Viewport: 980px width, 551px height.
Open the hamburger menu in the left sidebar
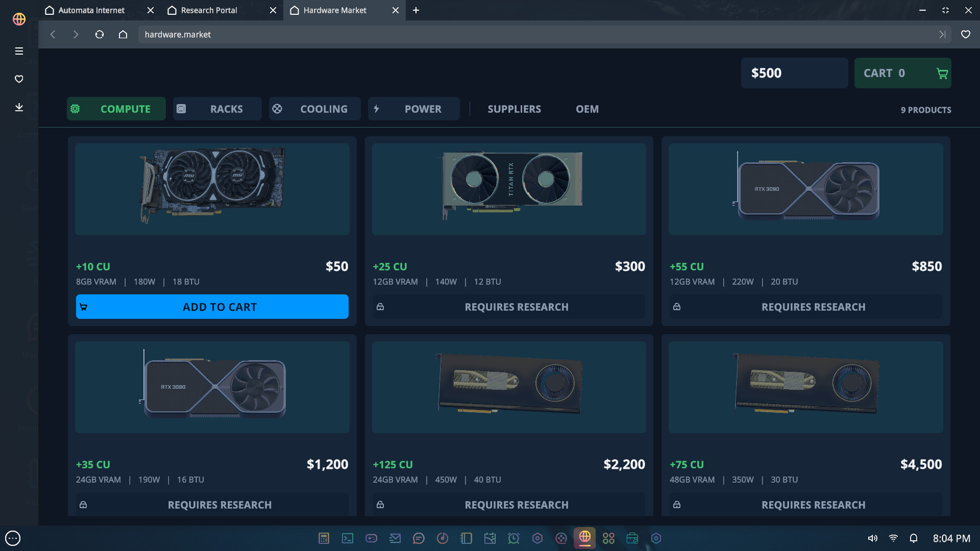pos(19,51)
